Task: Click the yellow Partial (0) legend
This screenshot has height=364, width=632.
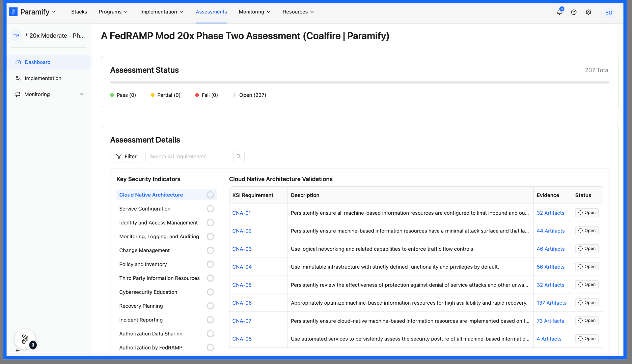Action: [166, 95]
